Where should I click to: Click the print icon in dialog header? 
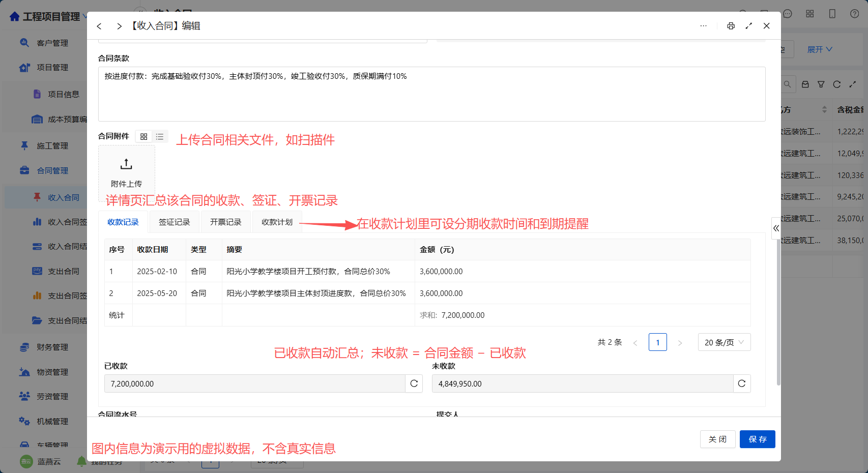tap(731, 26)
